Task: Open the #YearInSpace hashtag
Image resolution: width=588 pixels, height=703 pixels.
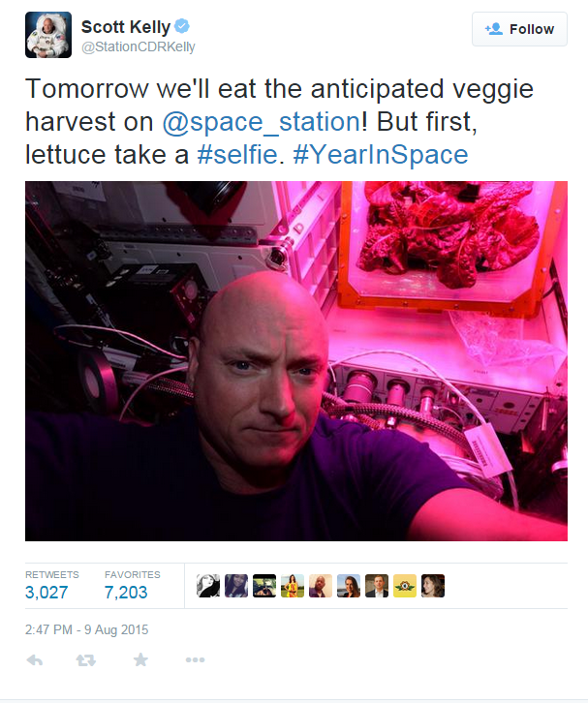Action: [381, 155]
